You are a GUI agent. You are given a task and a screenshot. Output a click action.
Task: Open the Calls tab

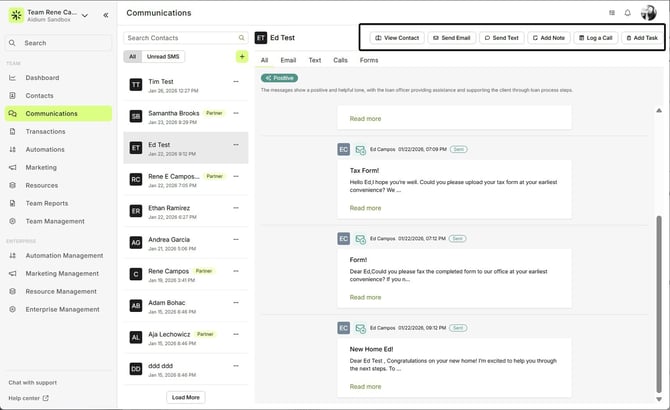341,60
